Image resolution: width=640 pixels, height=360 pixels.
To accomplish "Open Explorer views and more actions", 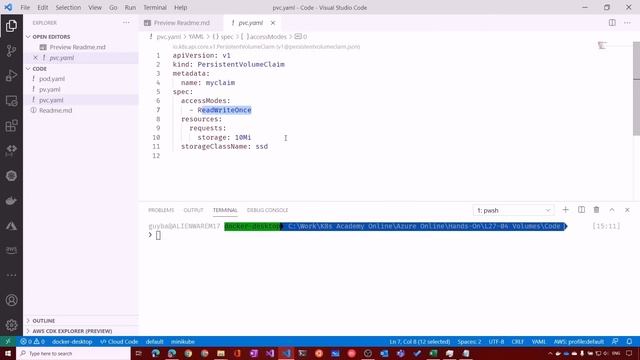I will tap(126, 23).
